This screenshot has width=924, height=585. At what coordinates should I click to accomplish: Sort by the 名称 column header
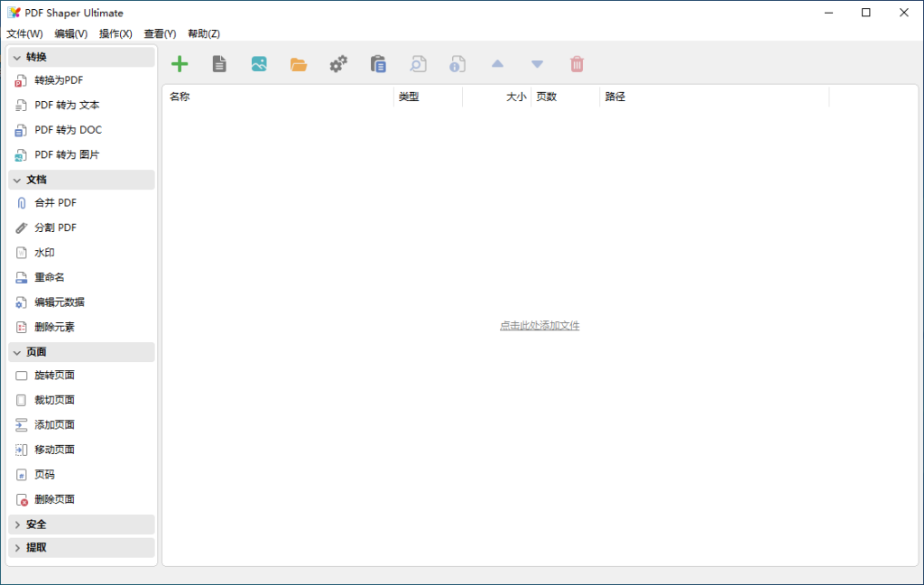pyautogui.click(x=278, y=97)
